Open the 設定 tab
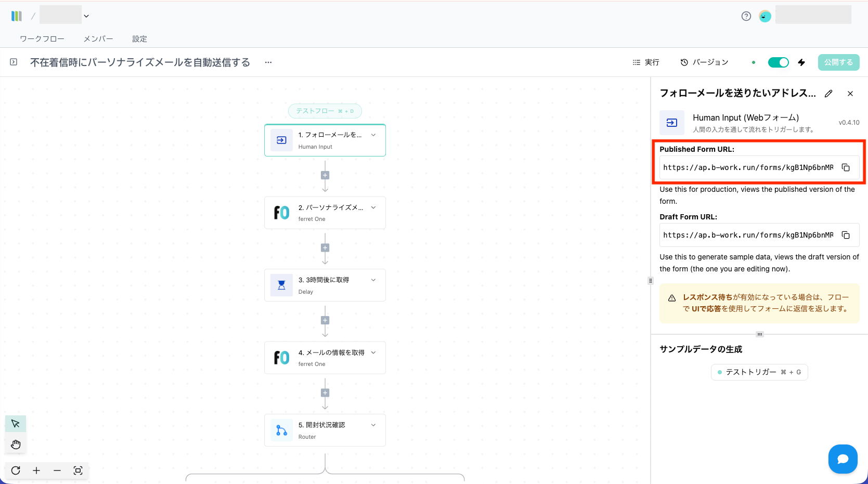Viewport: 868px width, 484px height. (x=139, y=39)
